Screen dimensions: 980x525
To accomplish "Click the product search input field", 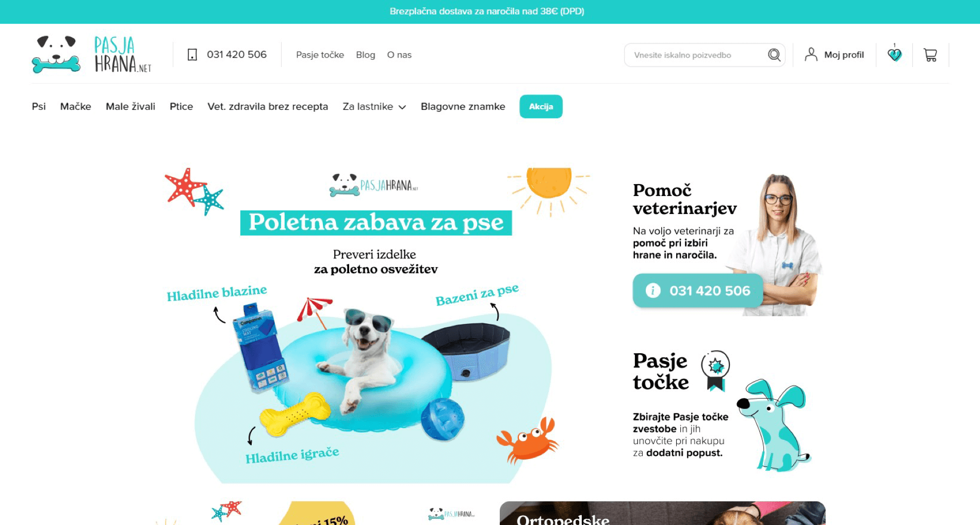I will [x=696, y=55].
